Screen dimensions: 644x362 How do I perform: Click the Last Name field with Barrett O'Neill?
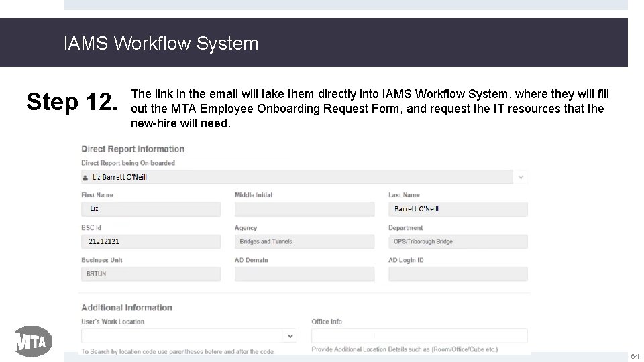(458, 209)
